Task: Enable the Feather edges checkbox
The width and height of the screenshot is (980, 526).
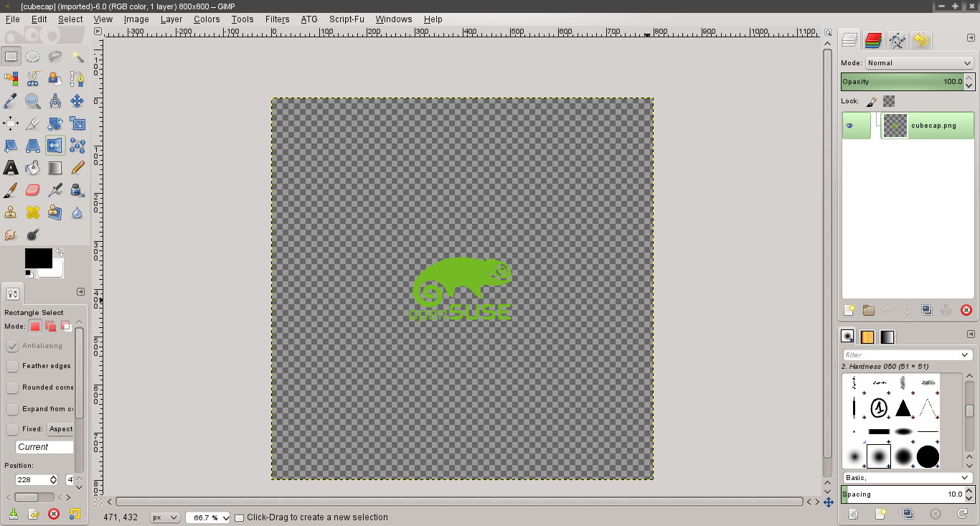Action: pyautogui.click(x=13, y=366)
